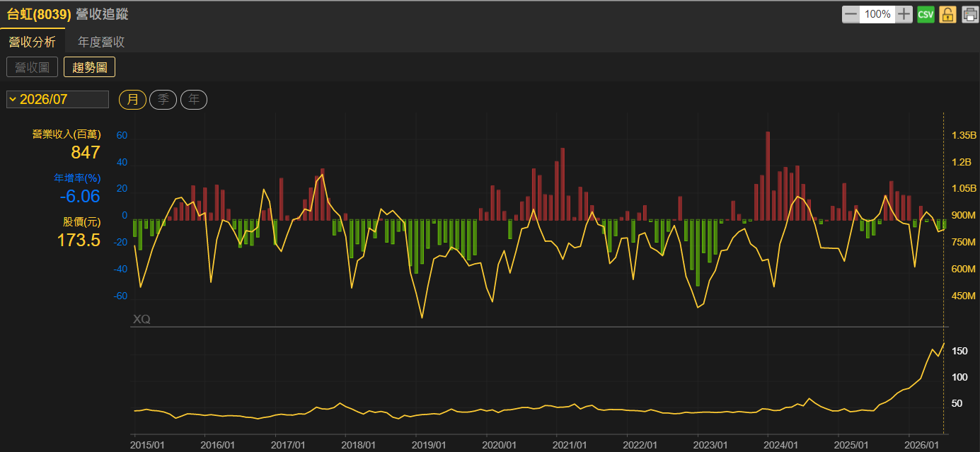Click the 2019/01 axis label
Viewport: 980px width, 452px height.
430,445
